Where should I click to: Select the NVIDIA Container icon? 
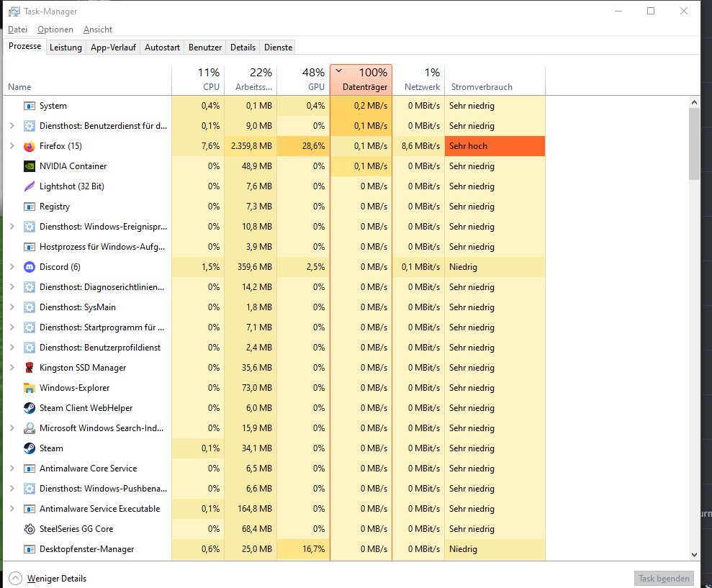pyautogui.click(x=30, y=166)
